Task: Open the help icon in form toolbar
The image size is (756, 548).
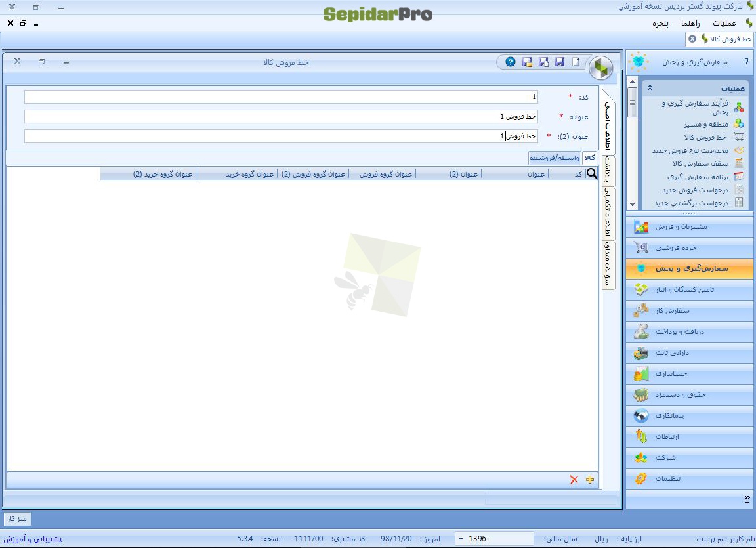Action: (x=510, y=62)
